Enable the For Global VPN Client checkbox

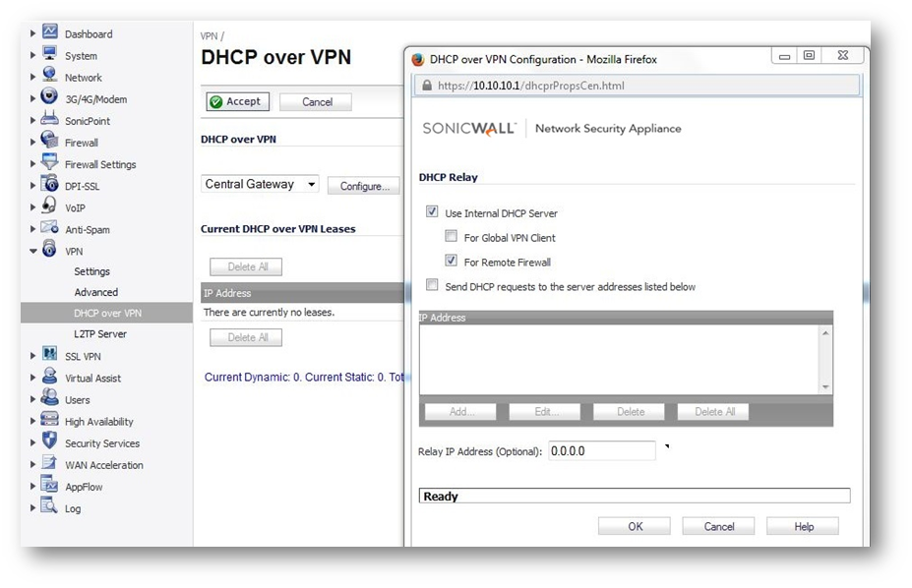pos(451,237)
